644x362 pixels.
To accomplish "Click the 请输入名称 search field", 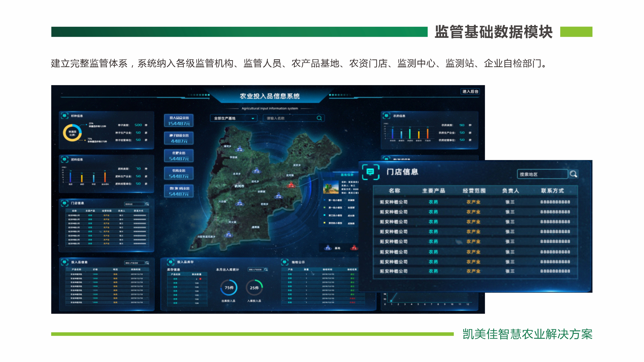I will click(294, 118).
